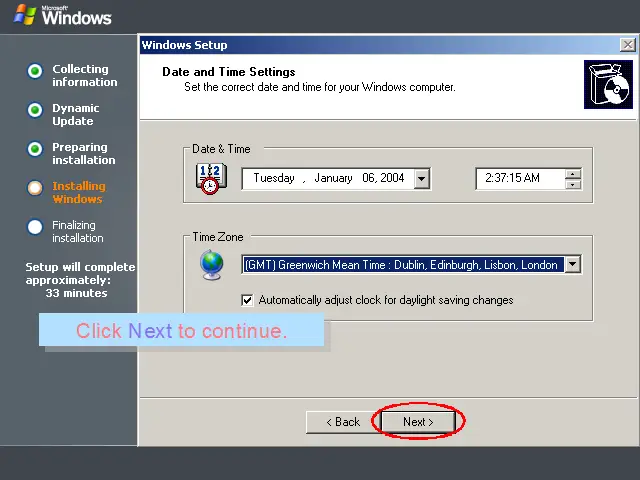640x480 pixels.
Task: Decrease time with the down spinner arrow
Action: tap(573, 184)
